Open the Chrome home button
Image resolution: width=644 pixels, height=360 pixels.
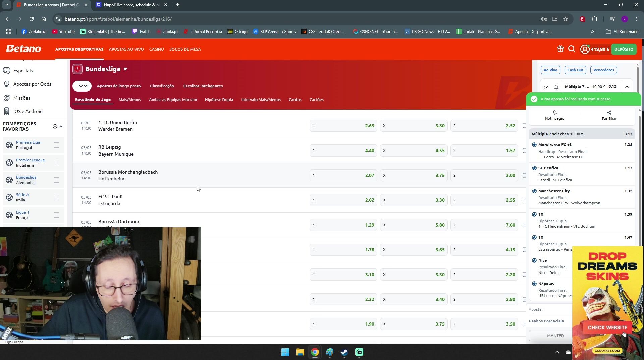[43, 19]
